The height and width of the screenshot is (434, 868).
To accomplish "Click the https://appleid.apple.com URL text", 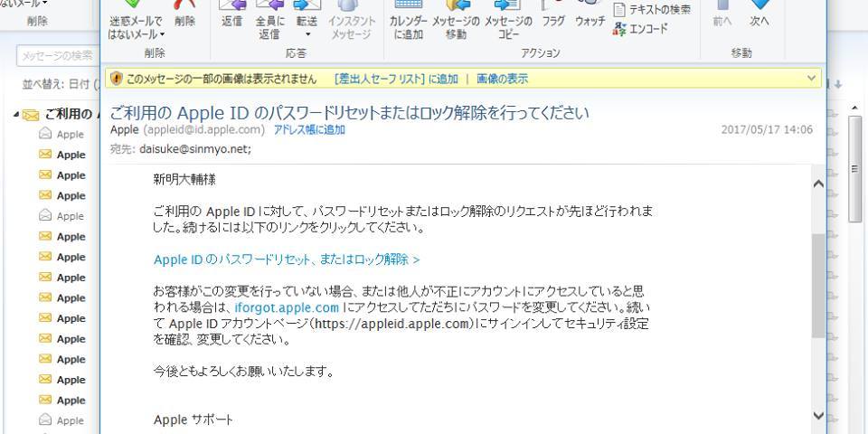I will (x=392, y=324).
